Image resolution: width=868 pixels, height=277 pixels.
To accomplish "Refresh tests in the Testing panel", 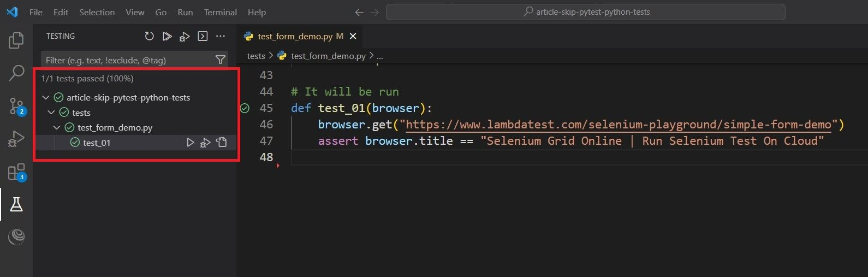I will point(149,36).
